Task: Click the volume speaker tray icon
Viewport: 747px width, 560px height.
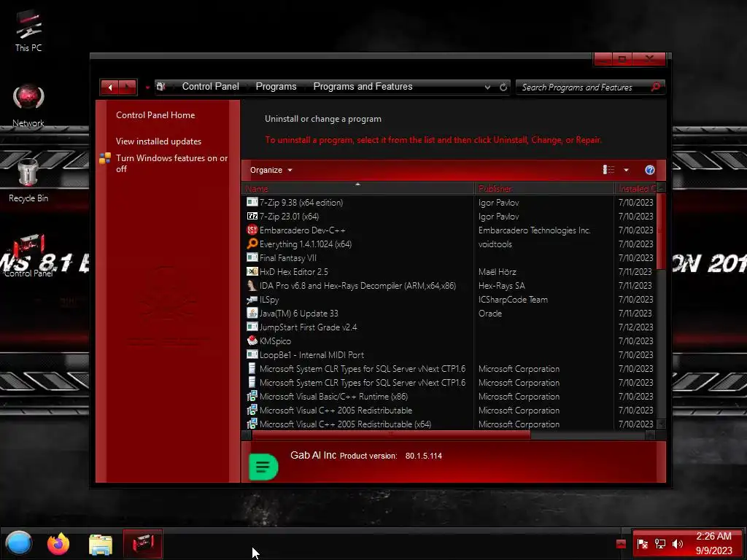Action: (677, 544)
